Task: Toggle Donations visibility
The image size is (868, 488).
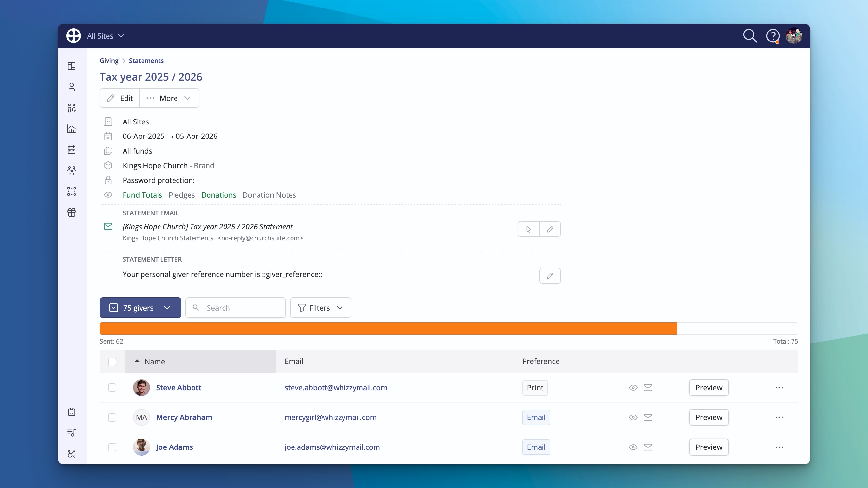Action: point(218,195)
